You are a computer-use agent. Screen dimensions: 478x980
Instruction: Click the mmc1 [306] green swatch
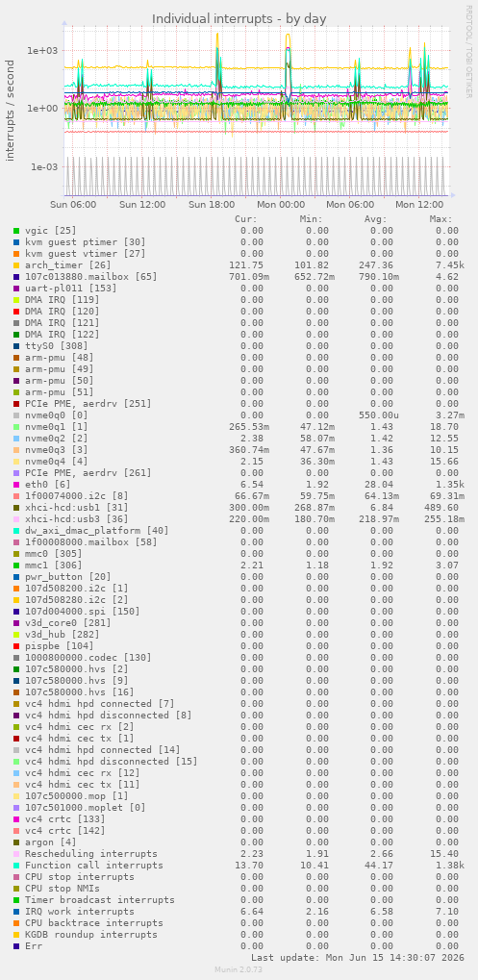click(x=16, y=565)
